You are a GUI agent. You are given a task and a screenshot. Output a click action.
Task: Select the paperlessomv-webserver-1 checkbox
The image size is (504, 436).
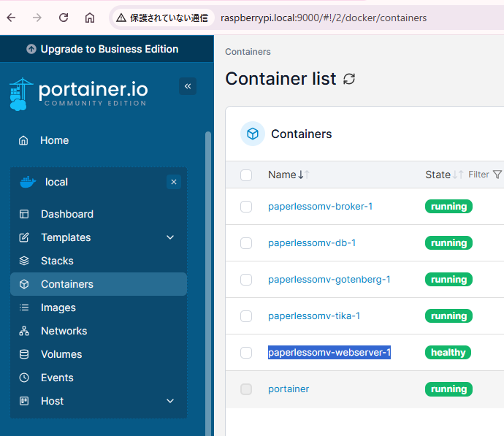[x=246, y=353]
